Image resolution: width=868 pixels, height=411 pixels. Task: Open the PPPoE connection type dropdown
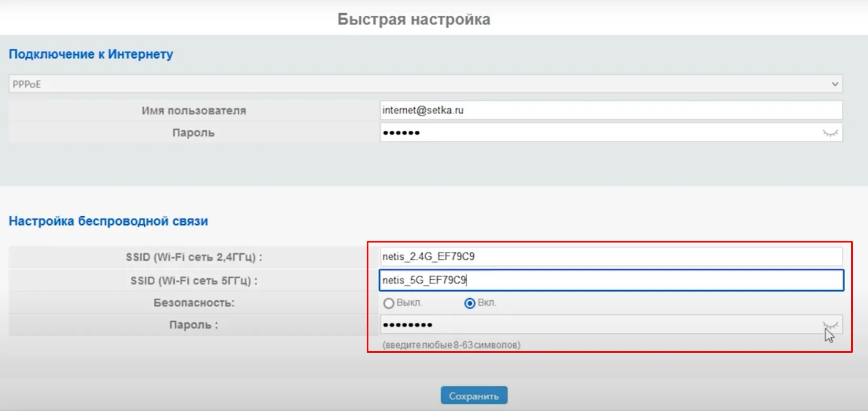(426, 84)
